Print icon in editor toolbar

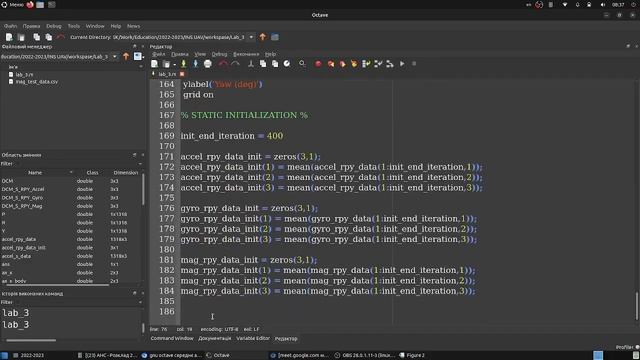[x=208, y=64]
